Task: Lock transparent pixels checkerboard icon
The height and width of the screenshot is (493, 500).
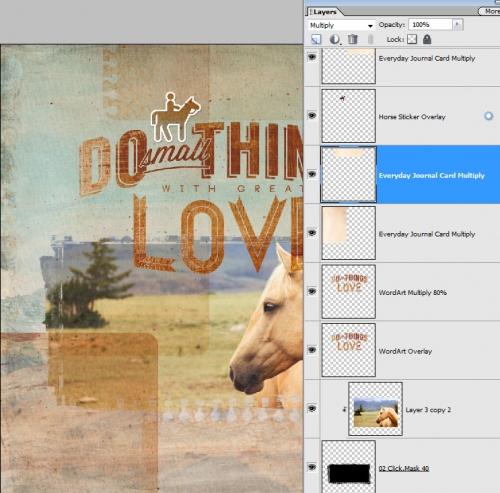Action: pyautogui.click(x=412, y=39)
